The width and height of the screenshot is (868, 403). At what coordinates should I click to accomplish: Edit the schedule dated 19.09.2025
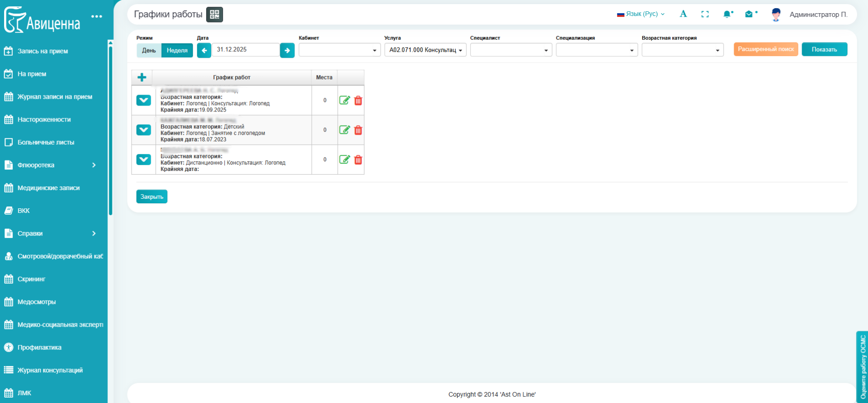pyautogui.click(x=345, y=101)
